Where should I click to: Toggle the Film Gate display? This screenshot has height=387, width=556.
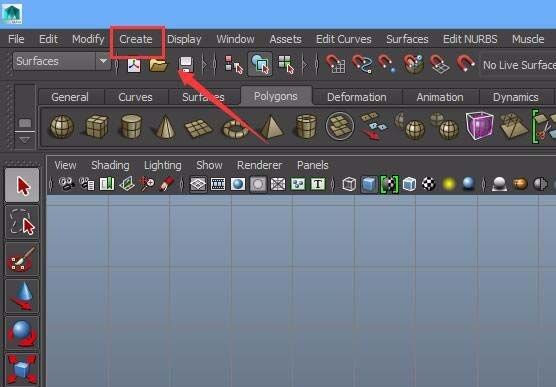[218, 184]
